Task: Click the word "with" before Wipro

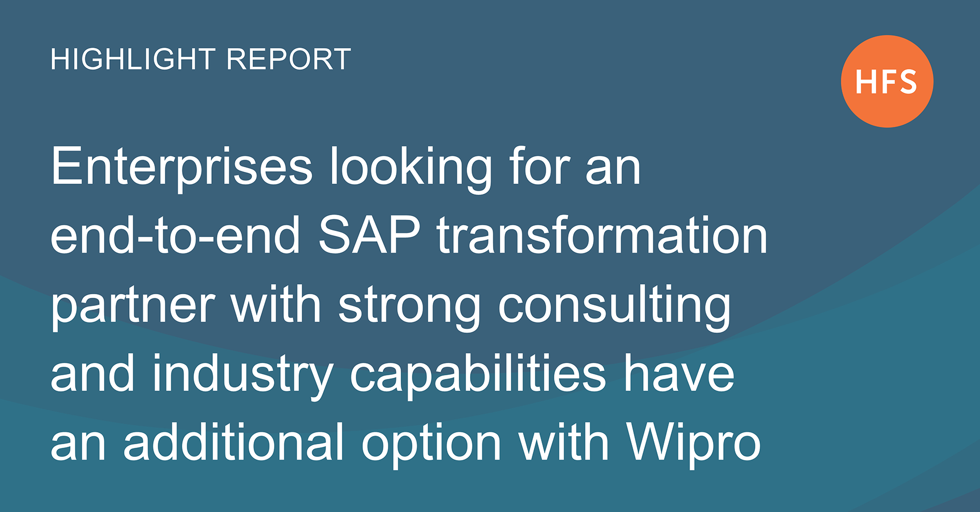Action: click(x=564, y=442)
